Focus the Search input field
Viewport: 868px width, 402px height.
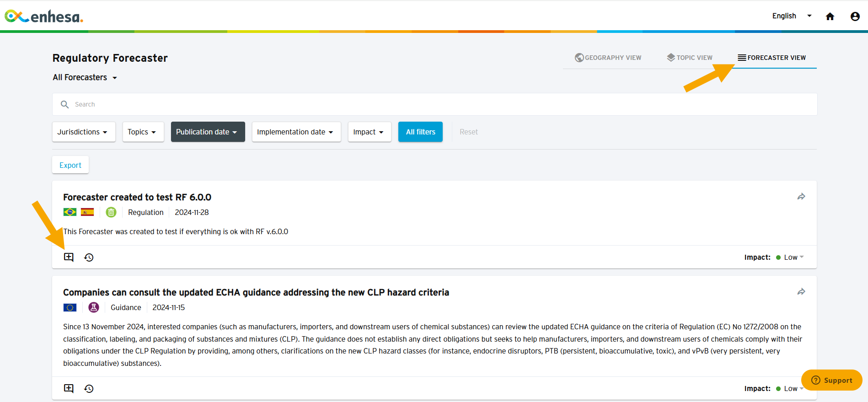[x=434, y=104]
